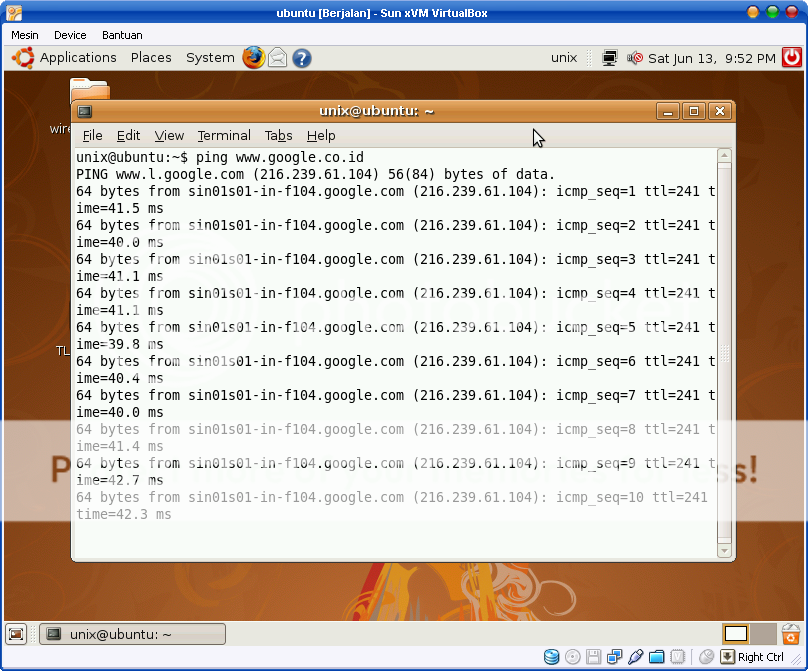Image resolution: width=808 pixels, height=671 pixels.
Task: Click the 'ime=39.8 ms' value in terminal
Action: point(120,344)
